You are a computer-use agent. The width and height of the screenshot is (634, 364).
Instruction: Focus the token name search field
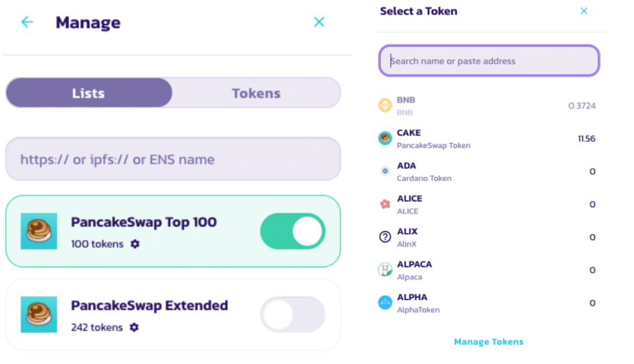point(489,61)
